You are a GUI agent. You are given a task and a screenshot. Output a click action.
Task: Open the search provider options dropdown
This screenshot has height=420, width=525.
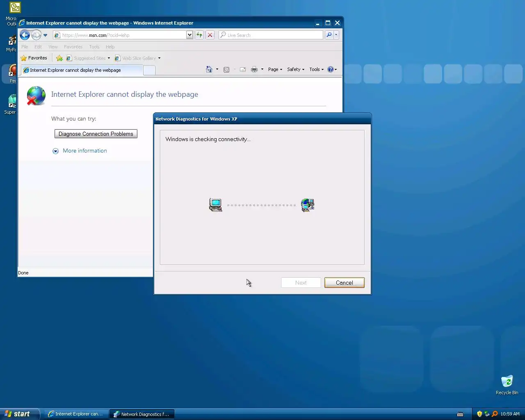click(336, 35)
